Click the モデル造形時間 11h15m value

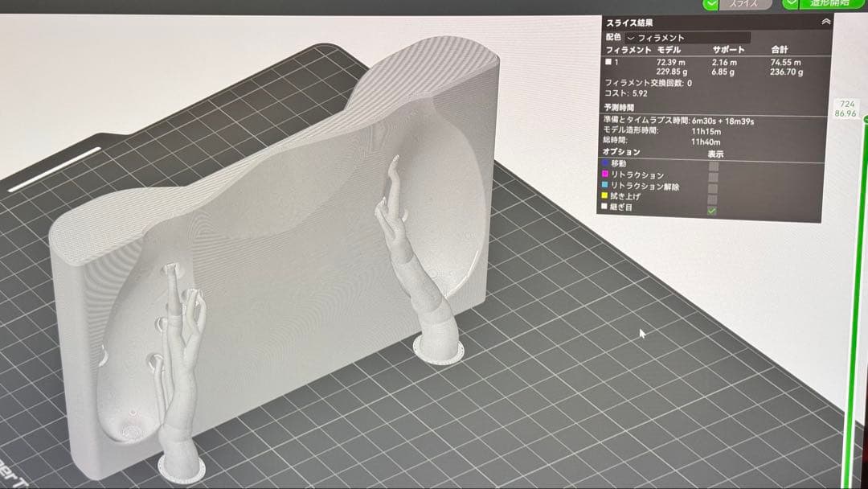pyautogui.click(x=706, y=132)
